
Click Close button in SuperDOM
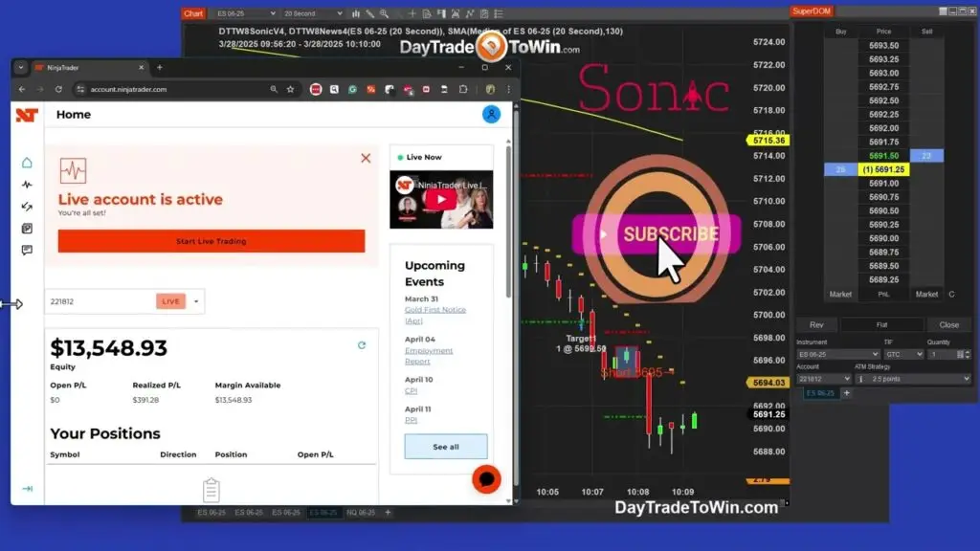click(x=948, y=325)
